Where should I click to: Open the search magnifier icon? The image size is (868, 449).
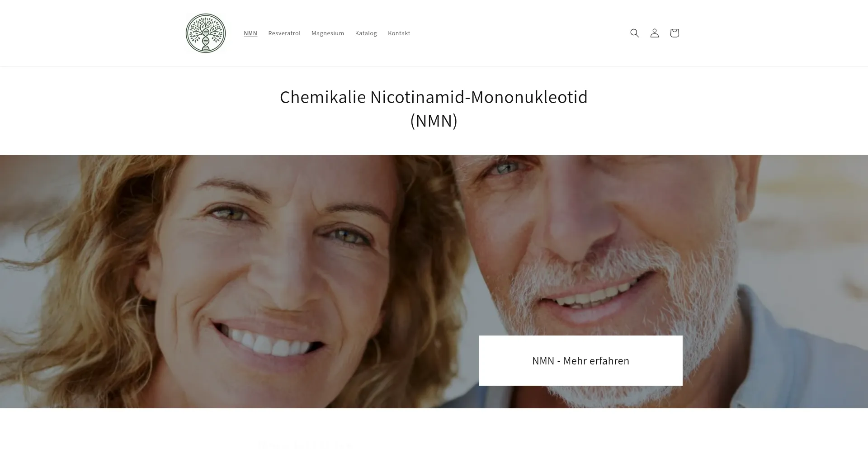pyautogui.click(x=634, y=33)
